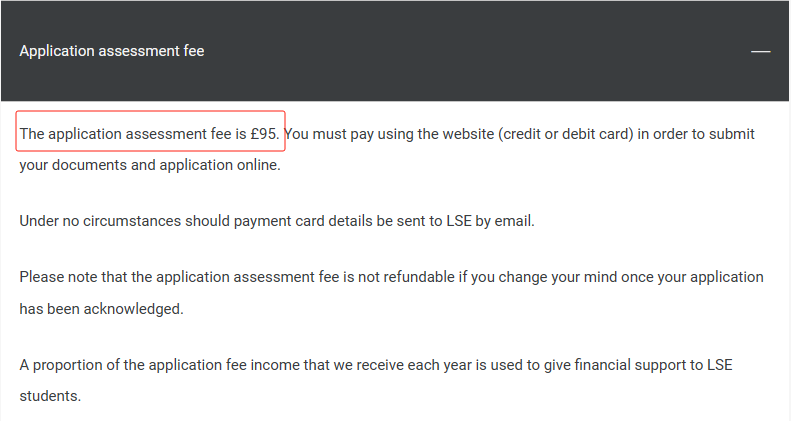Click the words "not refundable"
The image size is (791, 421).
406,277
